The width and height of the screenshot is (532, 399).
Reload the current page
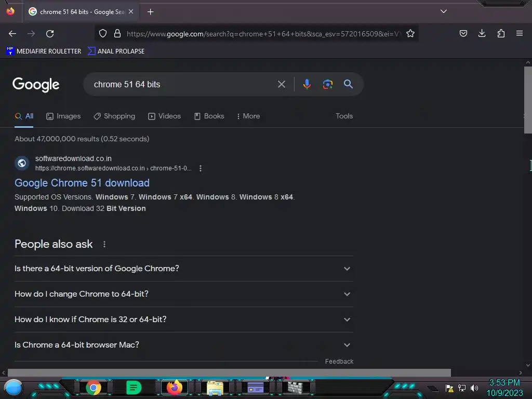(50, 34)
